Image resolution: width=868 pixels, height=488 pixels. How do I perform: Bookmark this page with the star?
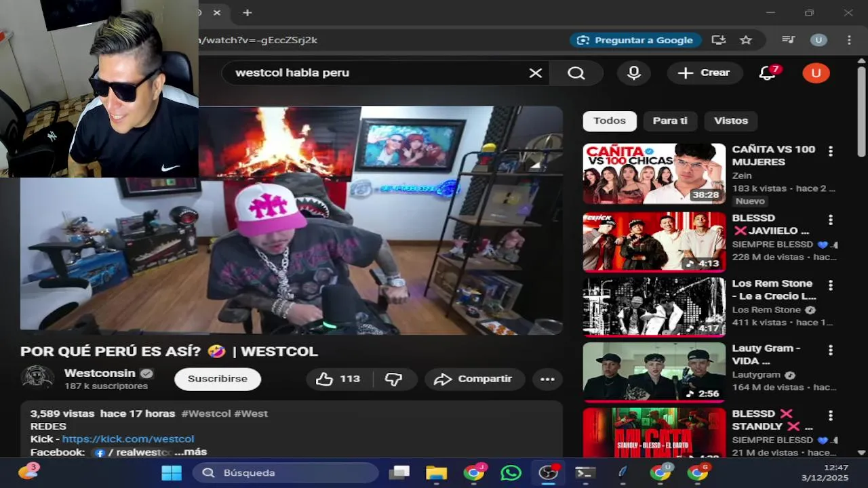tap(746, 40)
